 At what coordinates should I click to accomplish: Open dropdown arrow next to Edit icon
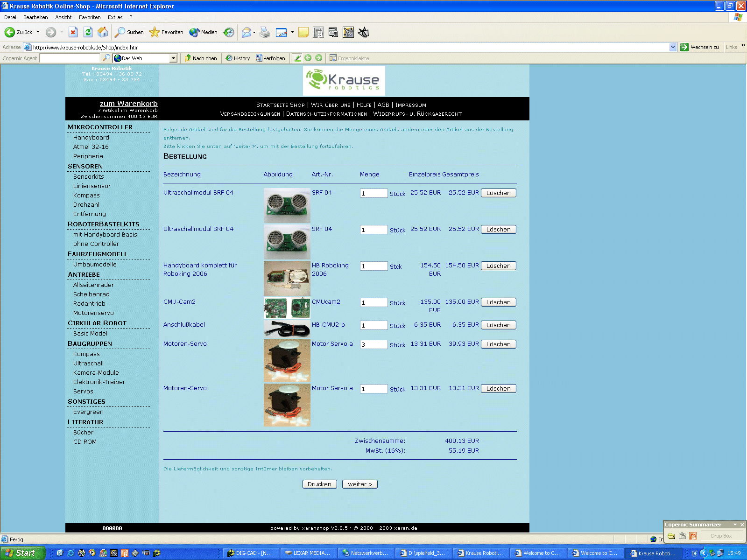pos(292,32)
